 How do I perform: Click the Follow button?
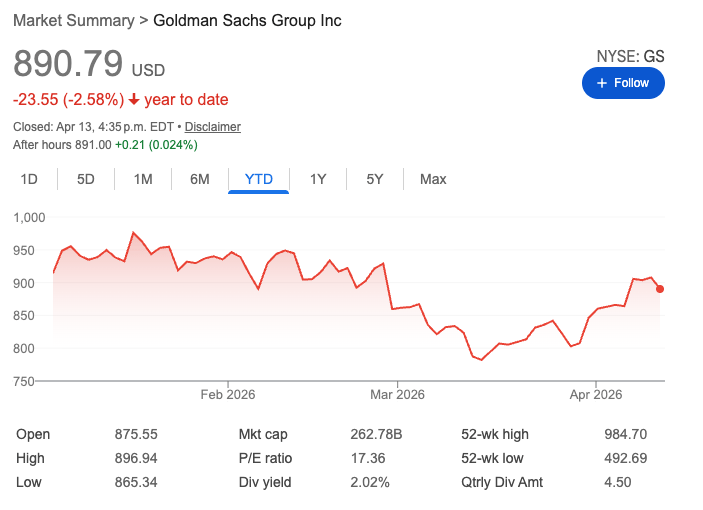point(623,83)
